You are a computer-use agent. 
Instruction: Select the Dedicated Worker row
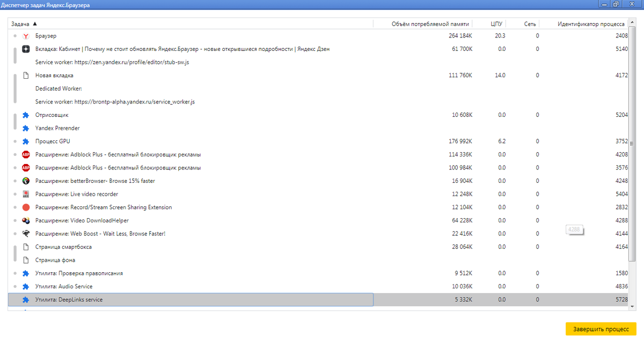click(x=58, y=88)
